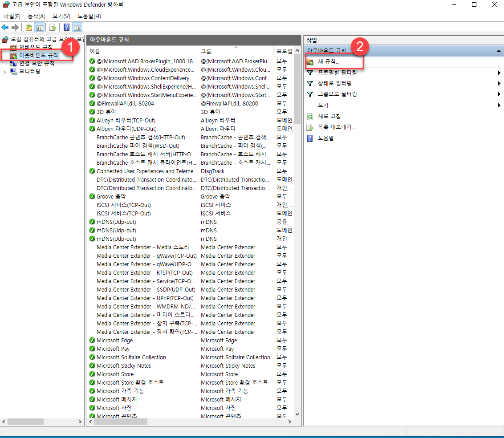Click the Export List toolbar icon
The width and height of the screenshot is (504, 438).
tap(53, 27)
